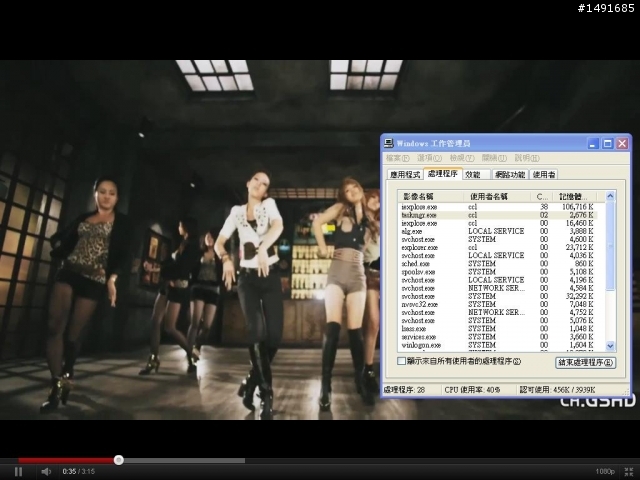Select the svchost.exe row using 4,600 K
Viewport: 640px width, 480px height.
click(x=498, y=240)
